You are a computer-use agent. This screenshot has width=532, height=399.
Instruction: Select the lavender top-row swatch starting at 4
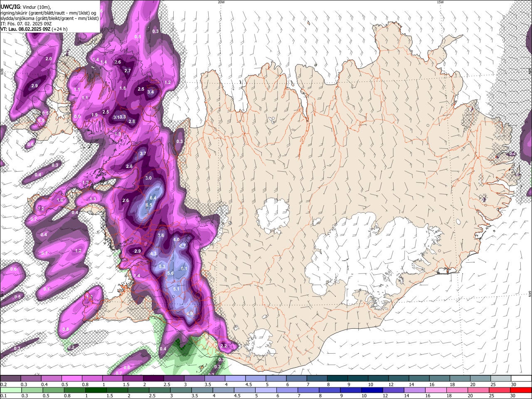235,379
